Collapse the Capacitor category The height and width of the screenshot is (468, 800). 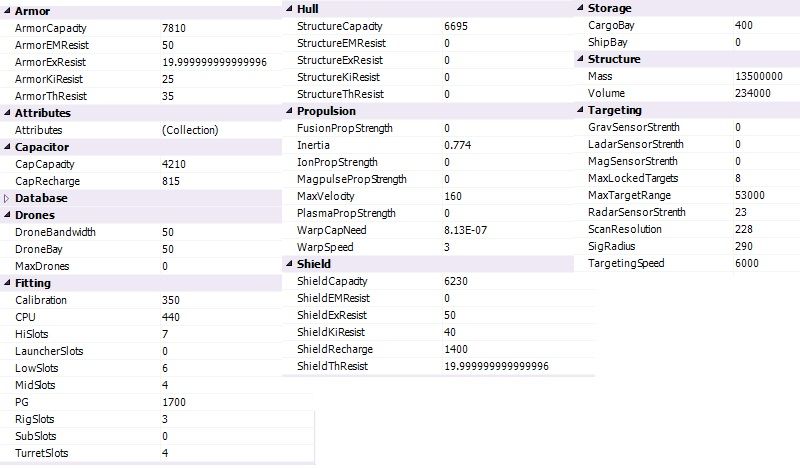click(6, 147)
